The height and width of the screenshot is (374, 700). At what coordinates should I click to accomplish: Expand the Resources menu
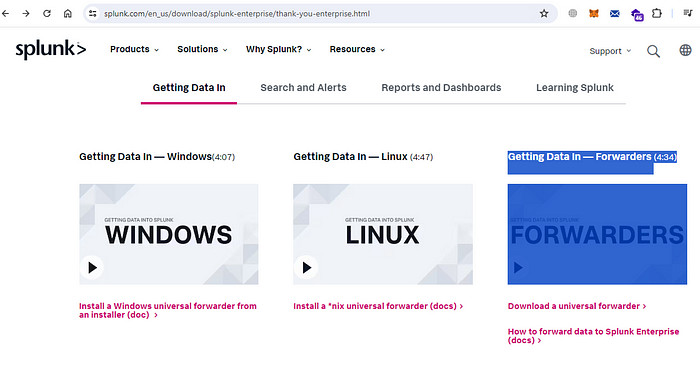[357, 49]
